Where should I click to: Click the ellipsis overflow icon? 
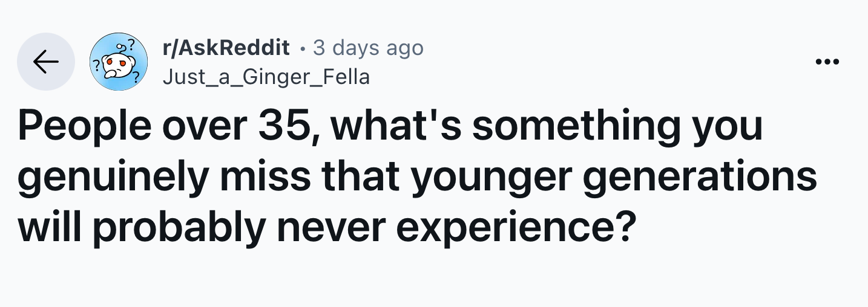click(827, 62)
